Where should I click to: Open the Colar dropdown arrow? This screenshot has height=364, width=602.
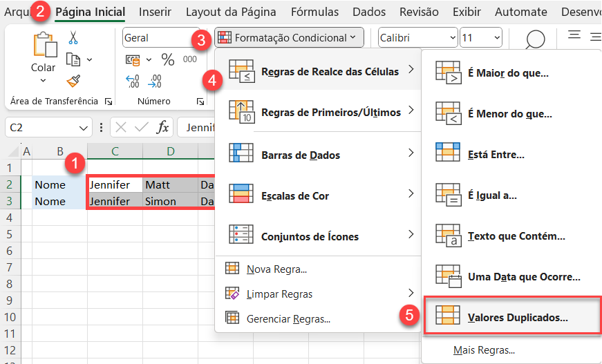click(x=43, y=81)
